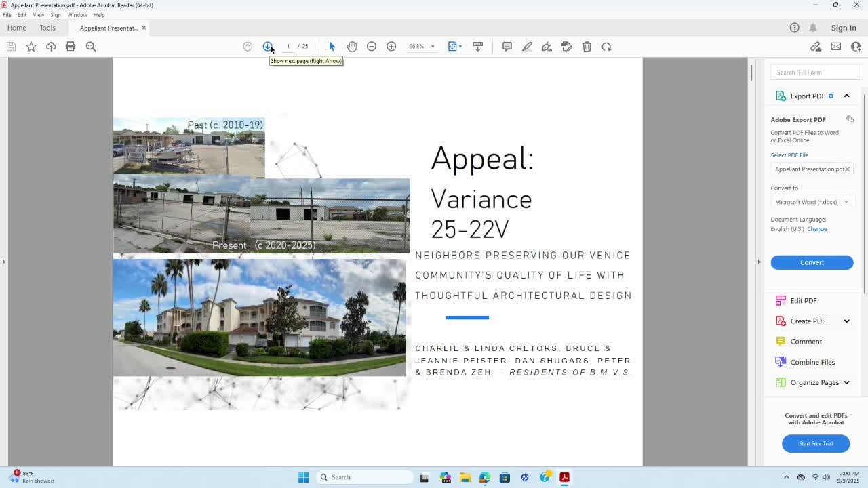Open the weather widget showing 83°F
This screenshot has width=868, height=488.
33,477
